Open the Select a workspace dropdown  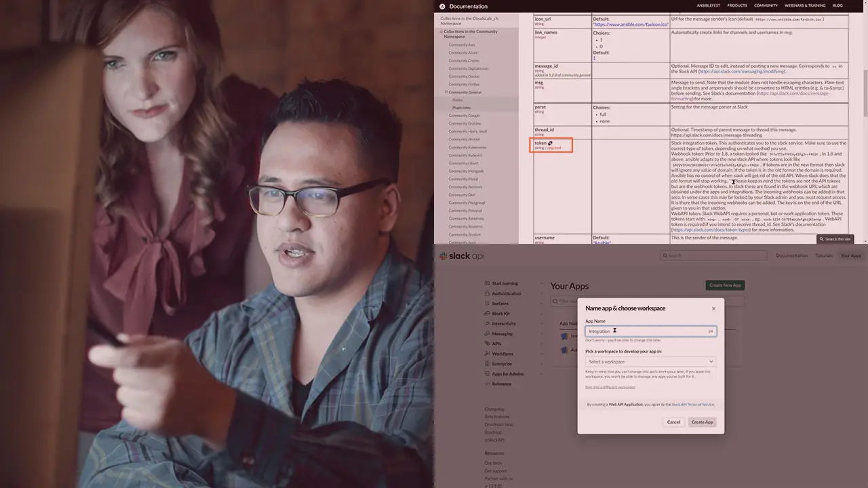click(x=650, y=361)
